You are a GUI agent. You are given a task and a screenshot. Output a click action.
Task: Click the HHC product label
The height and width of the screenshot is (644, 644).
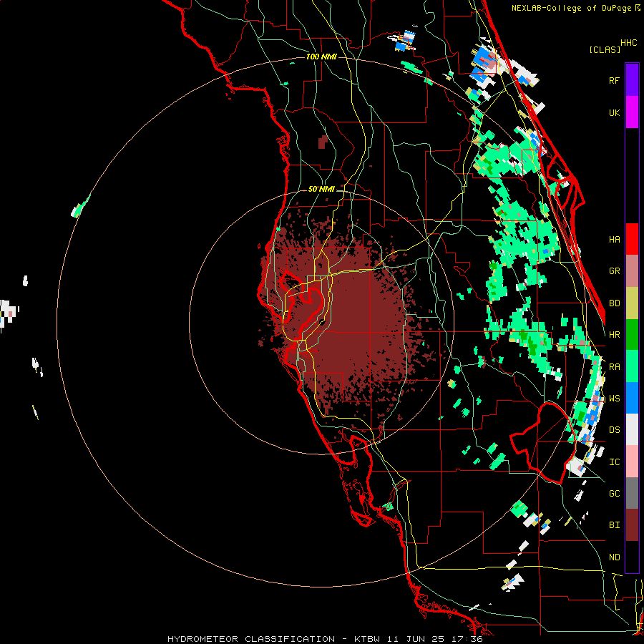[629, 43]
